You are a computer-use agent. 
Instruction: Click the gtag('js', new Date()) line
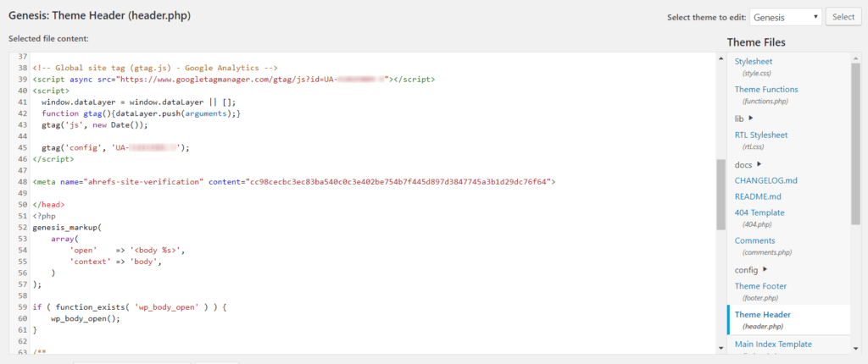point(95,124)
